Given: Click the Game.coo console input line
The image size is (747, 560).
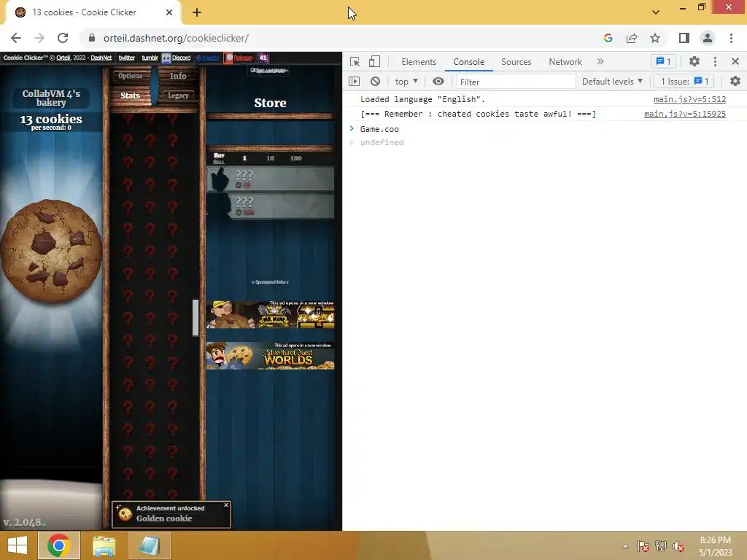Looking at the screenshot, I should (x=379, y=129).
